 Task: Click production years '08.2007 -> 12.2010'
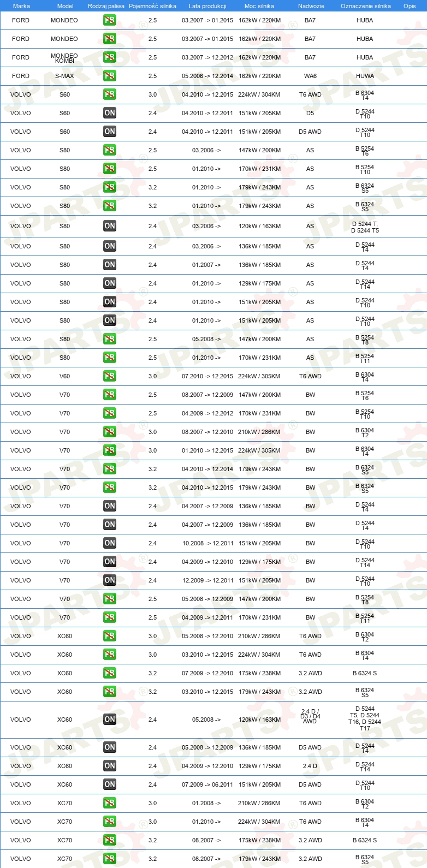click(207, 432)
